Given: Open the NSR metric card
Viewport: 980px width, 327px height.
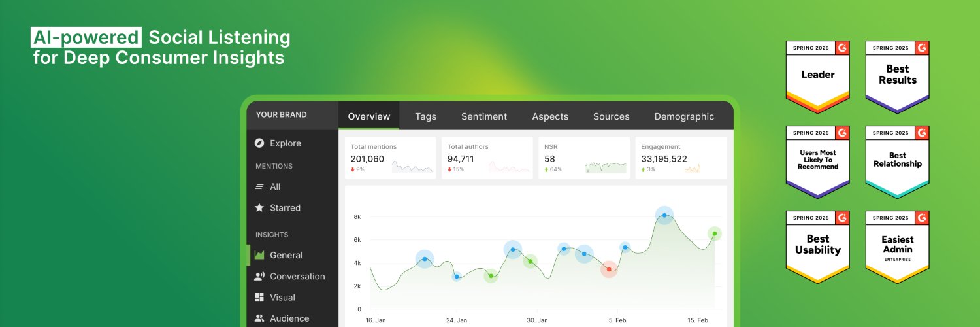Looking at the screenshot, I should 583,158.
